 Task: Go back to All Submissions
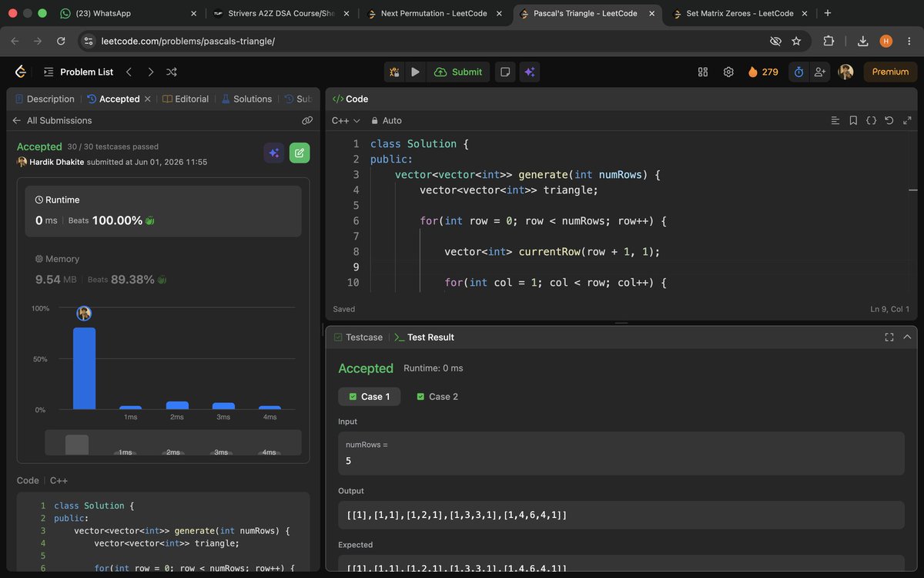pyautogui.click(x=52, y=120)
